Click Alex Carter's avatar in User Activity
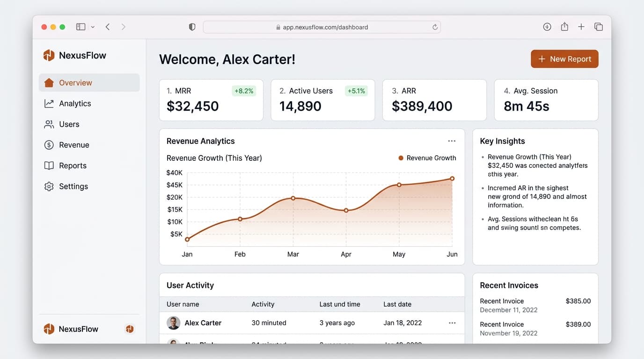This screenshot has width=644, height=359. pos(174,323)
